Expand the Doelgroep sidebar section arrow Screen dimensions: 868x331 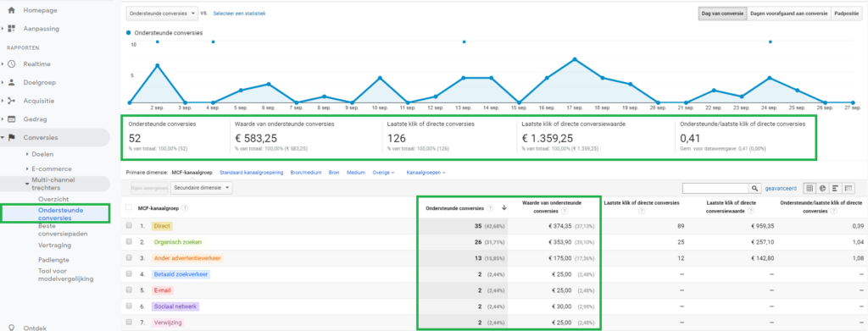click(x=3, y=82)
